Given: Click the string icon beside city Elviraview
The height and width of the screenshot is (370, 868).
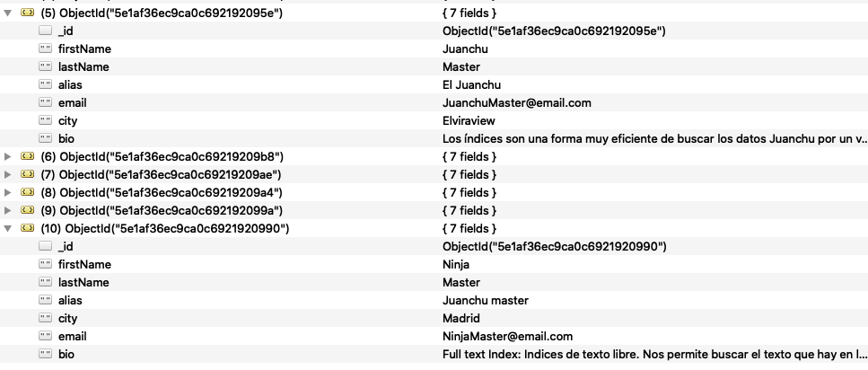Looking at the screenshot, I should [46, 120].
